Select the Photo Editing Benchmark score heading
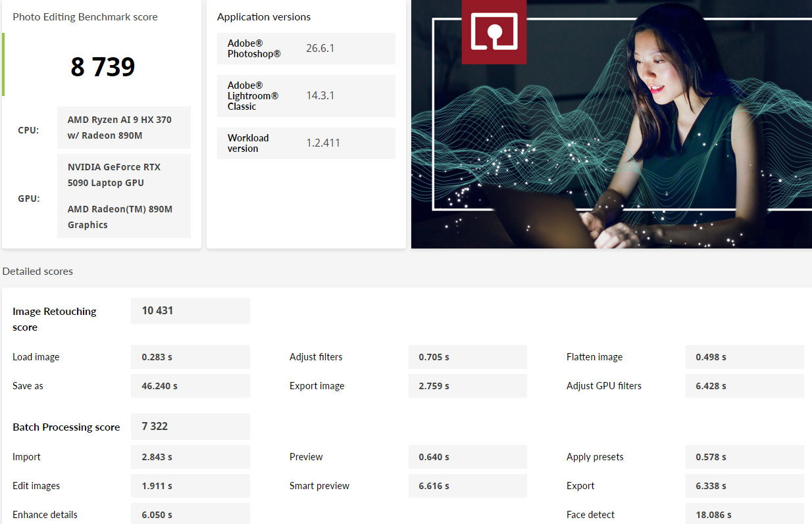This screenshot has height=524, width=812. (85, 17)
